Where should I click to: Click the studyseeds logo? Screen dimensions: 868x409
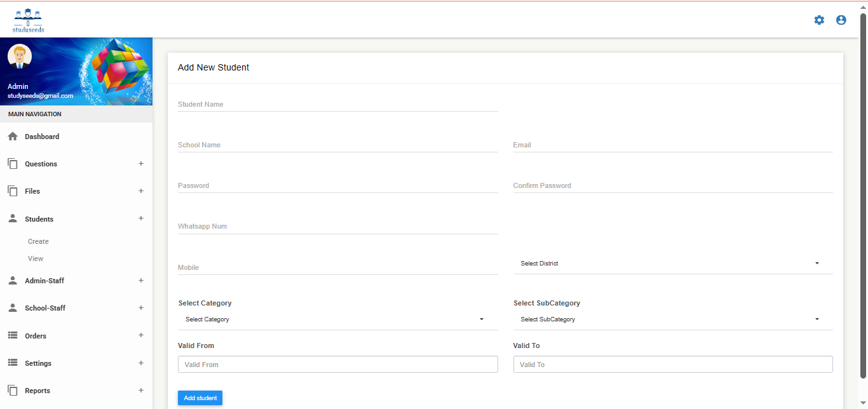pos(29,20)
